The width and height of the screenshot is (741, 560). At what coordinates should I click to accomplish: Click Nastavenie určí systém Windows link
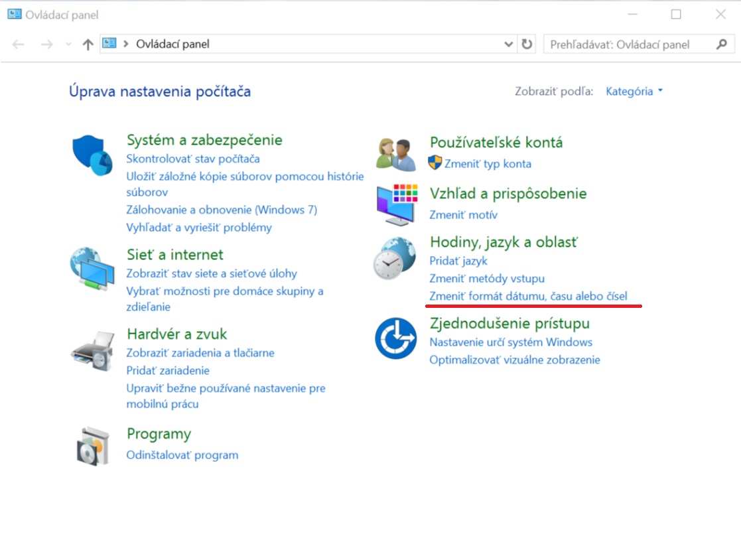[511, 342]
